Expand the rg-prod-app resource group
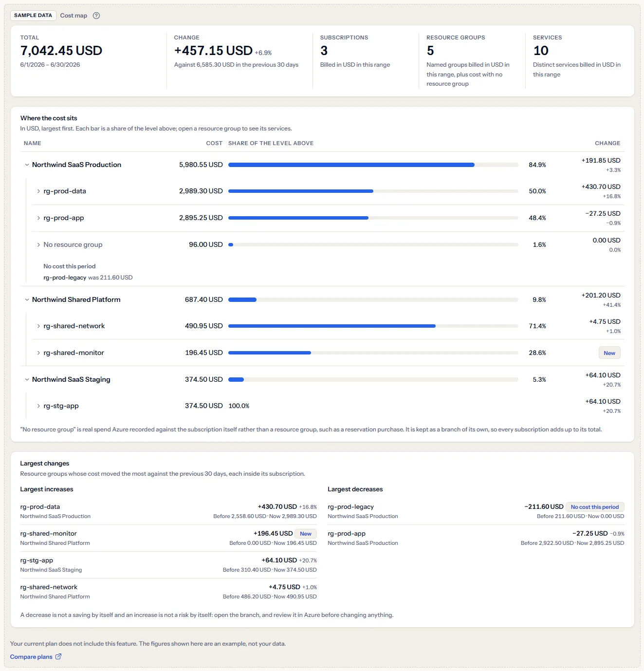644x671 pixels. tap(38, 218)
